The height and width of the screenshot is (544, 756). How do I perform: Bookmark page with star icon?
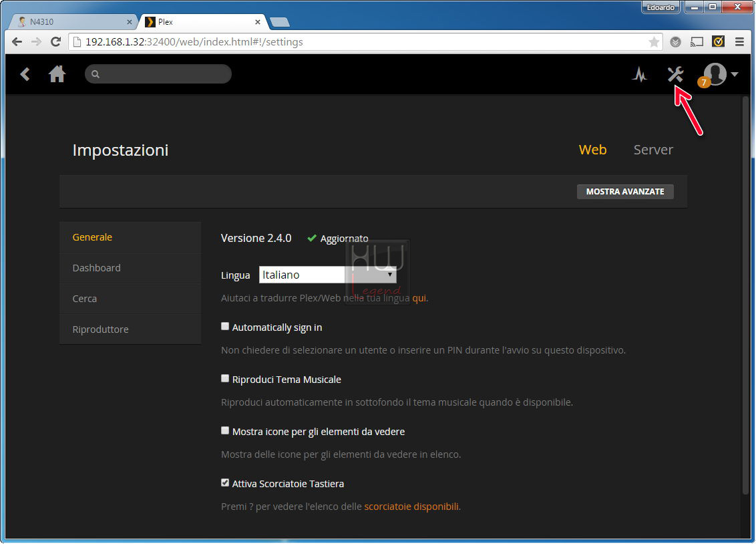[654, 42]
